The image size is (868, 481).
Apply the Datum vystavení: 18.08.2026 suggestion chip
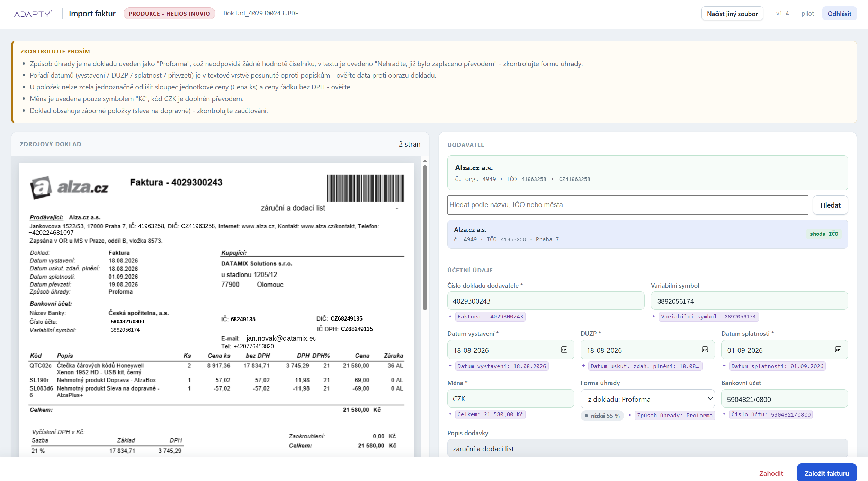point(502,366)
